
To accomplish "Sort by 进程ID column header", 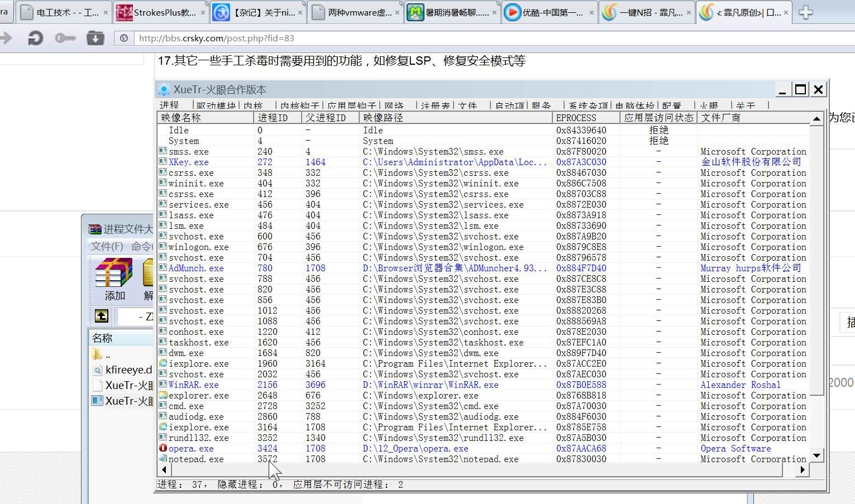I will pyautogui.click(x=278, y=118).
